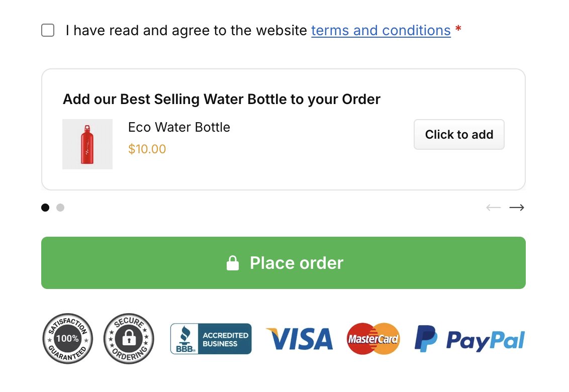
Task: Click the Satisfaction 100% Guaranteed badge
Action: click(x=67, y=339)
